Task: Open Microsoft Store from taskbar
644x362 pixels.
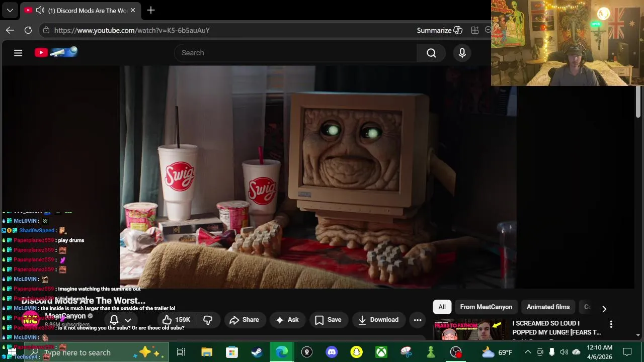Action: pos(231,352)
